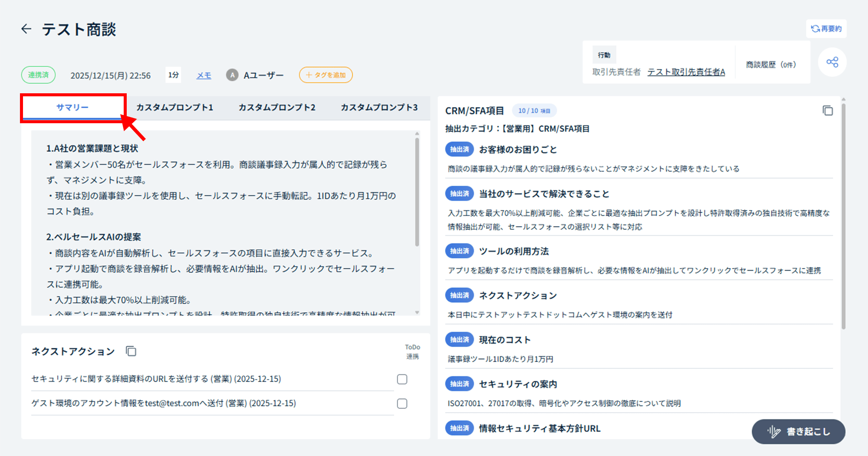Viewport: 868px width, 456px height.
Task: Click the share icon button
Action: click(832, 62)
